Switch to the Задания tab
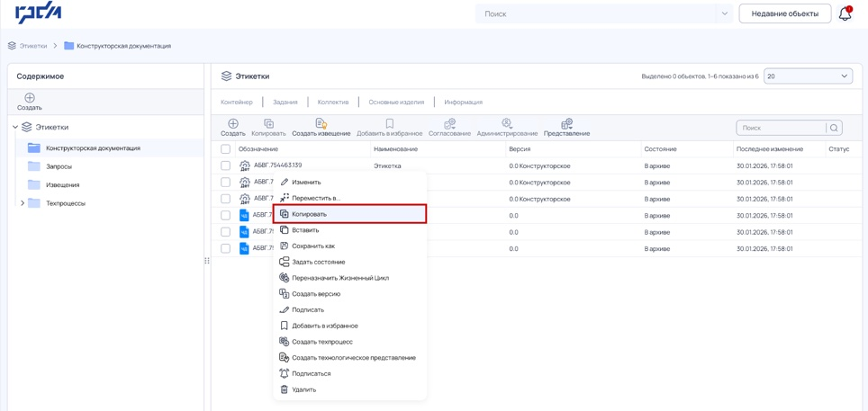The image size is (868, 411). [x=285, y=103]
